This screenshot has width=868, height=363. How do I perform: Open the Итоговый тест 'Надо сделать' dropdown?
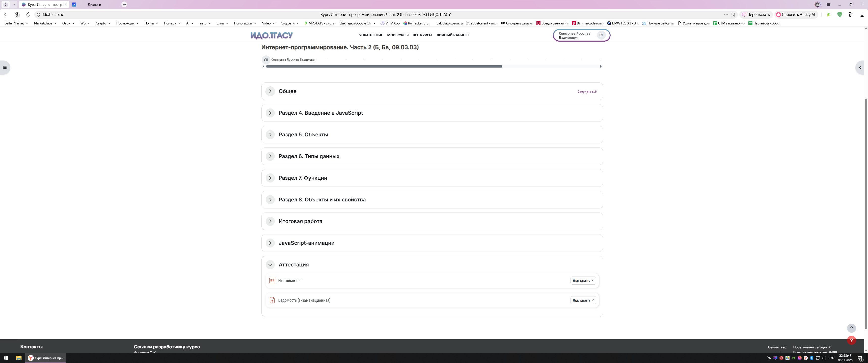pos(583,281)
